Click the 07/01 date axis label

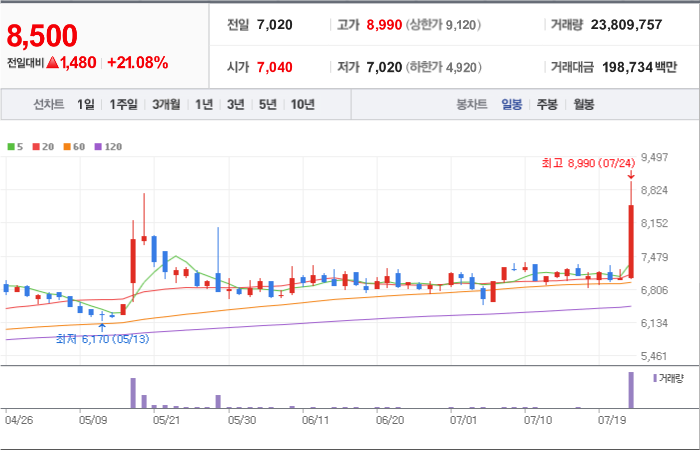coord(464,420)
